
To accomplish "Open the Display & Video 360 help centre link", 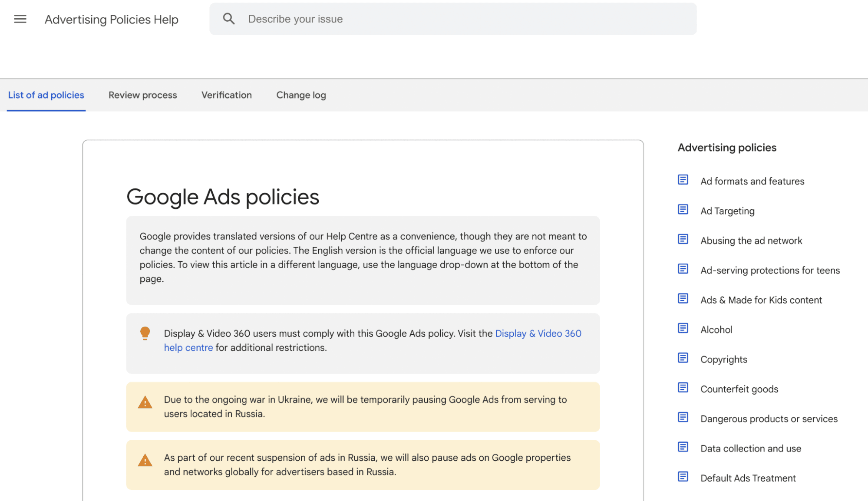I will 538,333.
